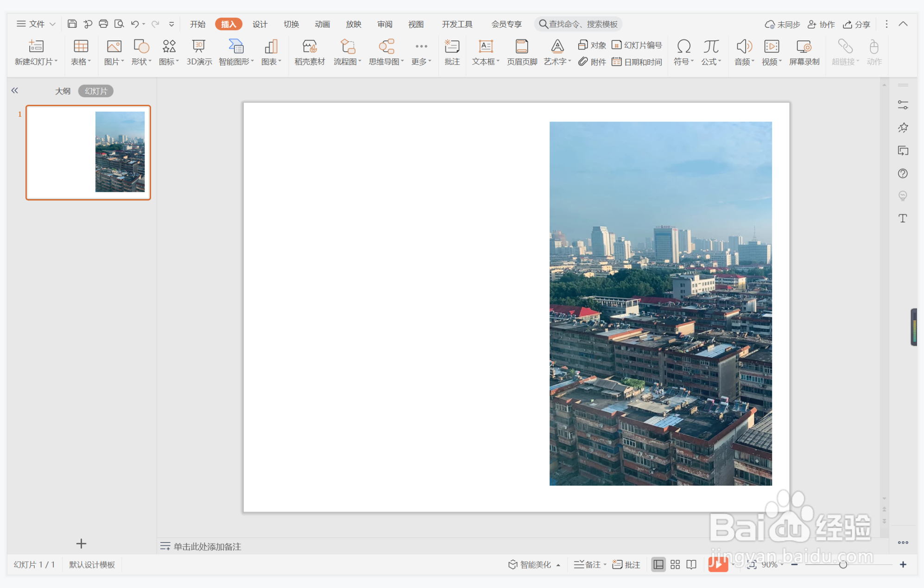This screenshot has height=588, width=924.
Task: Click the 3D演示 icon
Action: point(199,52)
